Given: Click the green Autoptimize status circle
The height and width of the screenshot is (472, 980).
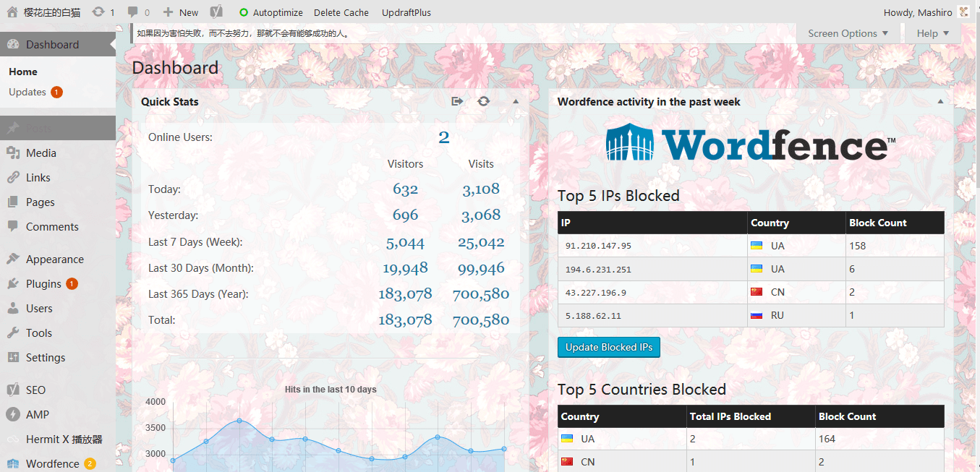Looking at the screenshot, I should [244, 12].
